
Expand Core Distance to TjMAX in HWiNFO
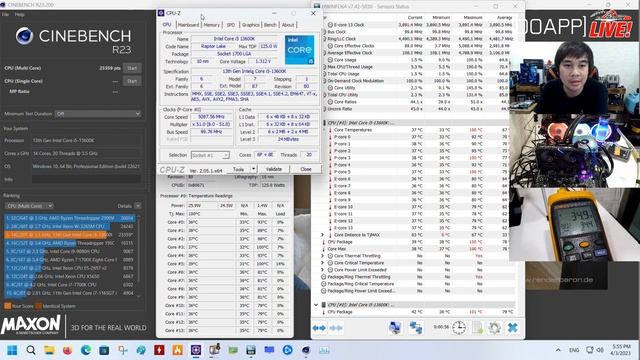322,235
